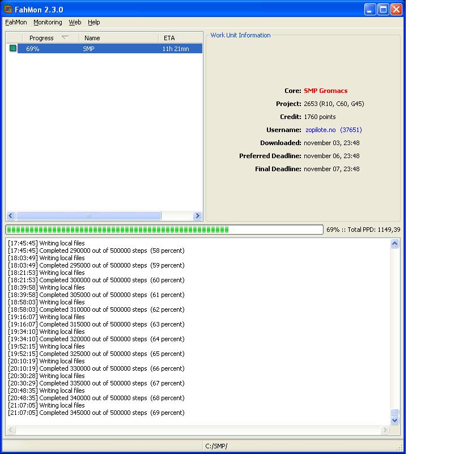Click the Total PPD: 1149,39 label
Screen dimensions: 476x454
(373, 230)
